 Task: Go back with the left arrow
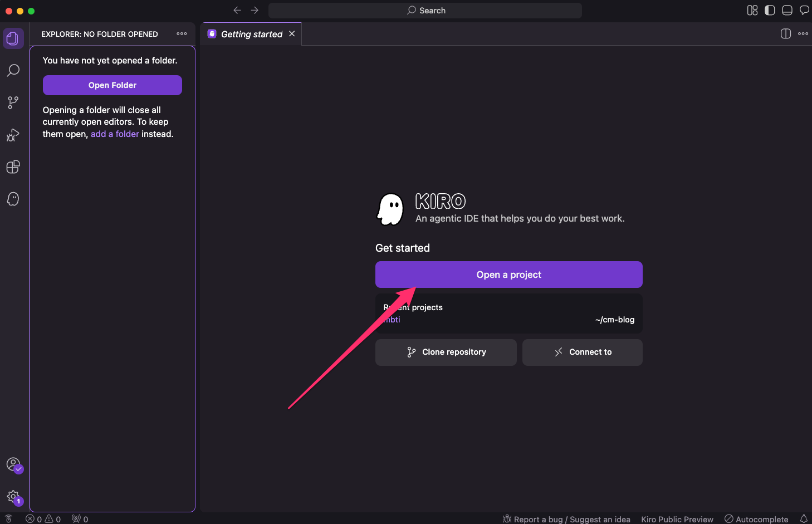tap(237, 10)
